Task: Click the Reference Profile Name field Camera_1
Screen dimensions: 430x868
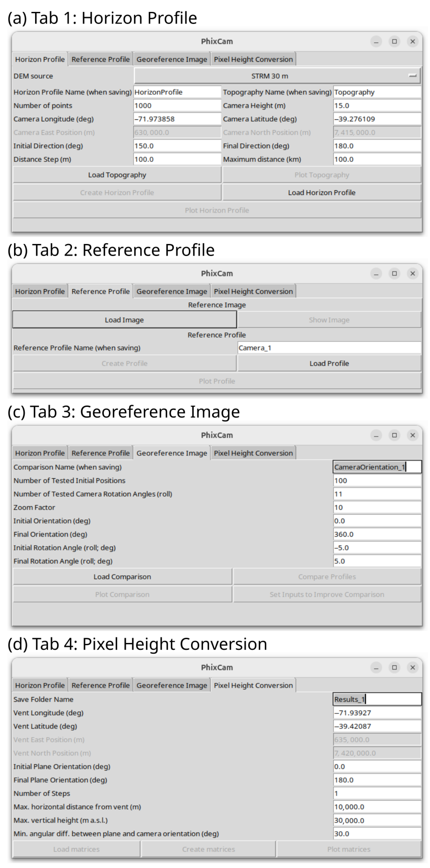Action: [x=329, y=348]
